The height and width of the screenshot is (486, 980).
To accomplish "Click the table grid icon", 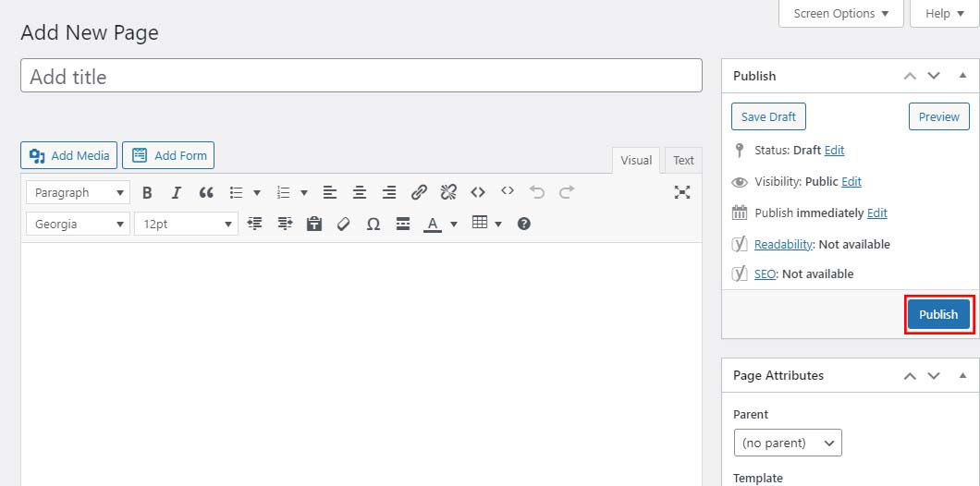I will click(480, 223).
